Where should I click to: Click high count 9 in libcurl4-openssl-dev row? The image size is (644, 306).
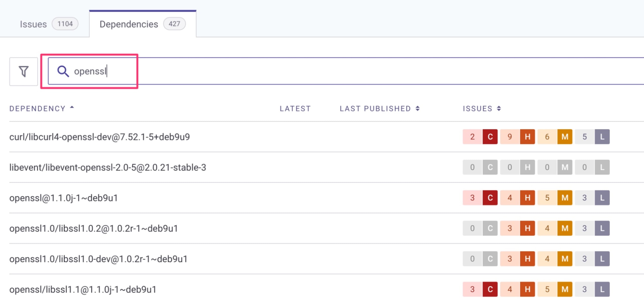point(510,137)
